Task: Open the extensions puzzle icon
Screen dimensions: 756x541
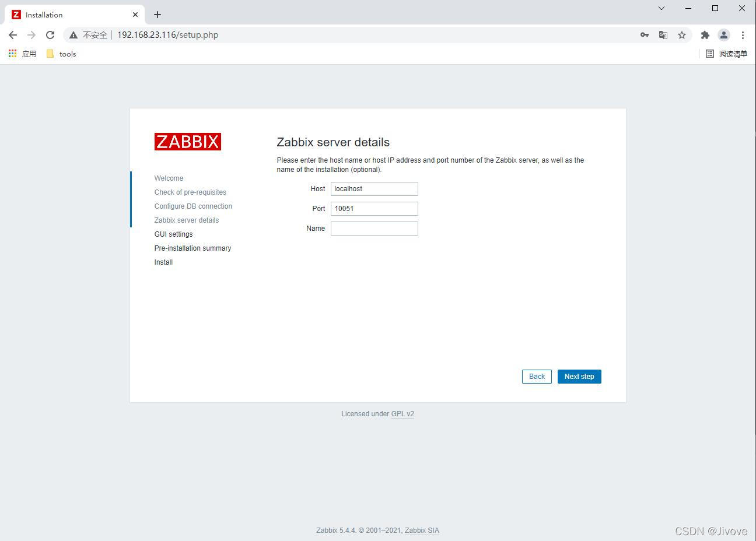Action: 705,35
